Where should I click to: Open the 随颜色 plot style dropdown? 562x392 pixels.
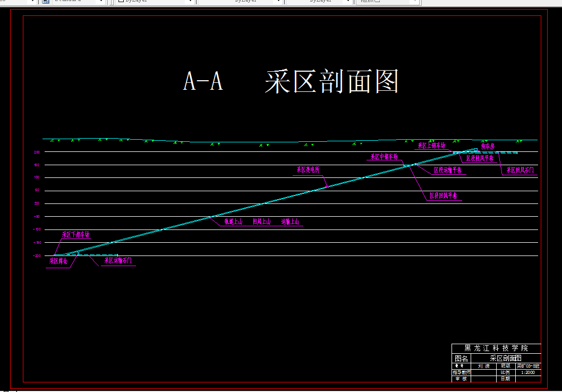point(388,2)
